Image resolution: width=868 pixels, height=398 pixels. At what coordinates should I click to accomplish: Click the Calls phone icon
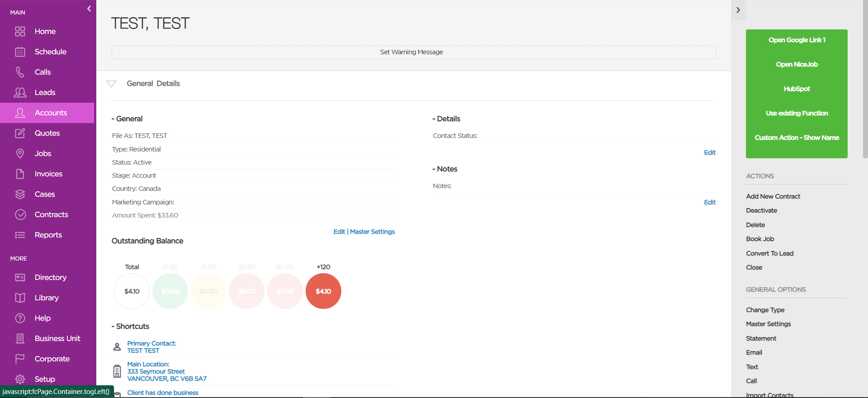pyautogui.click(x=20, y=72)
